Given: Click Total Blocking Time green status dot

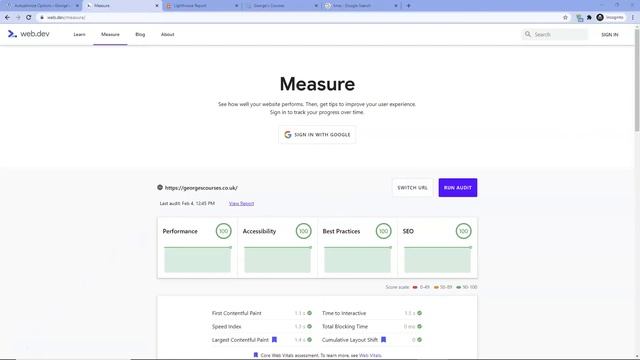Looking at the screenshot, I should pos(420,327).
